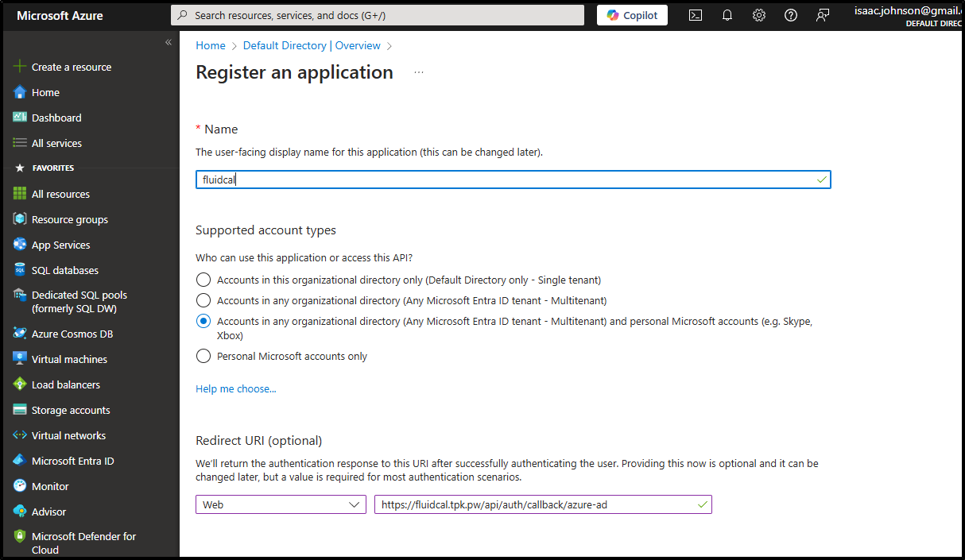Open Cloud Shell from the top bar
Image resolution: width=965 pixels, height=560 pixels.
[x=696, y=15]
